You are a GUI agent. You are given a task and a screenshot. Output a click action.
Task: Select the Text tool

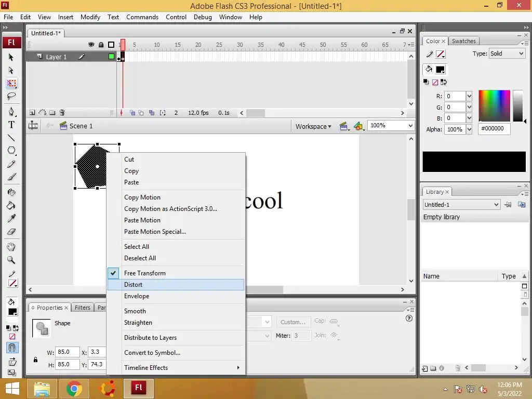click(x=11, y=125)
